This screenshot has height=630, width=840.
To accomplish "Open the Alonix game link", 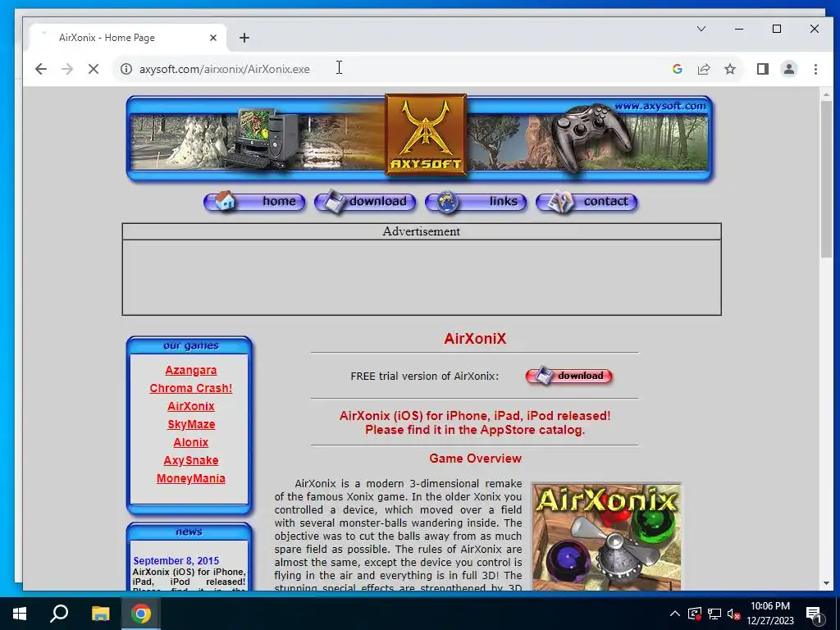I will (190, 442).
